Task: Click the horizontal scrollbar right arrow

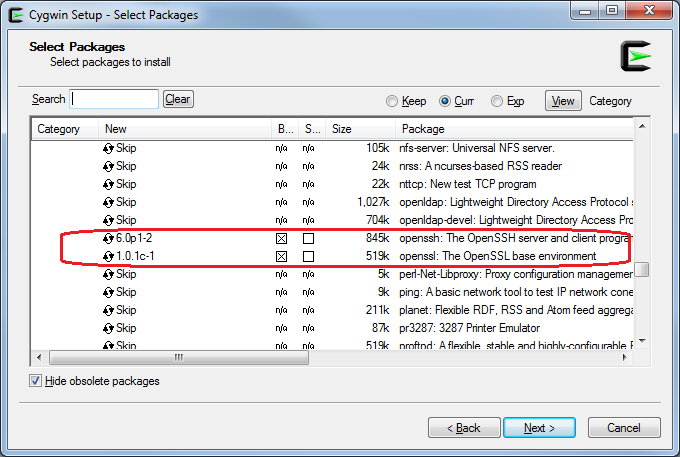Action: click(625, 357)
